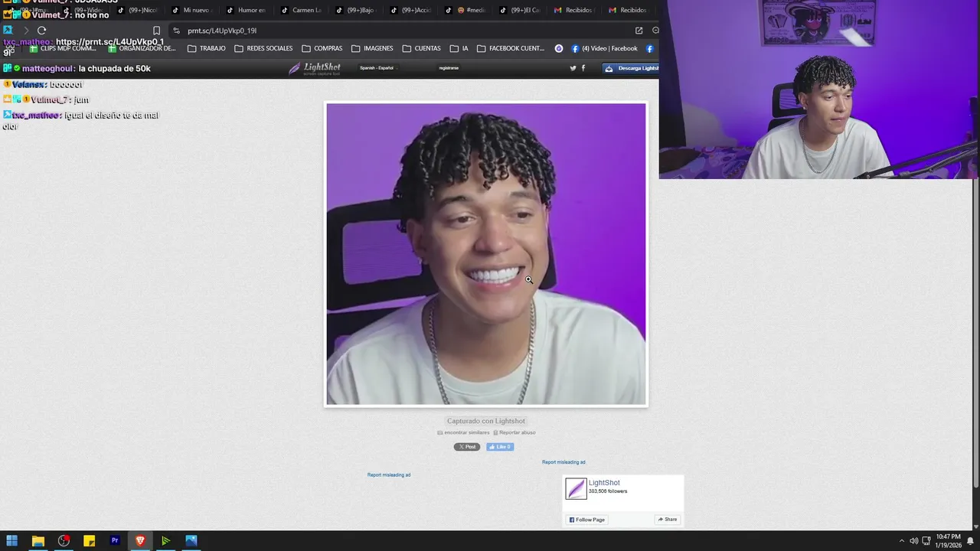Click the round purple bookmark icon before Facebook
Screen dimensions: 980x551
(559, 48)
